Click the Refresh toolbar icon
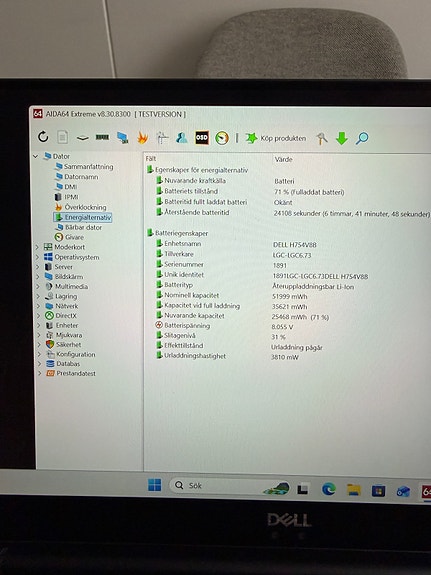 (43, 137)
